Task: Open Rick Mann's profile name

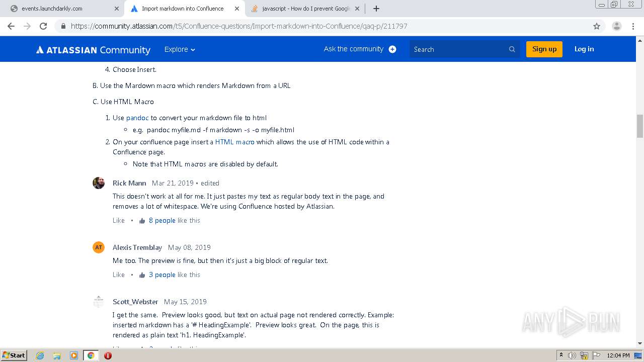Action: coord(129,183)
